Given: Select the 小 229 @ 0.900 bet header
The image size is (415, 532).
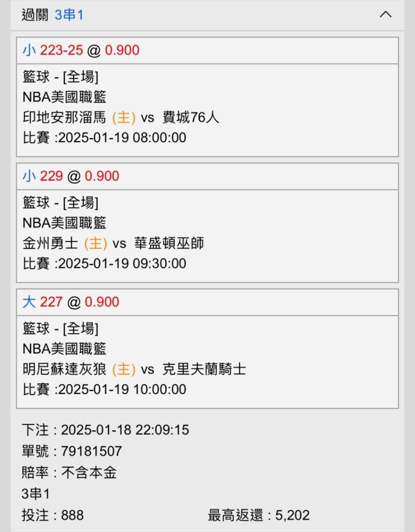Looking at the screenshot, I should coord(207,177).
